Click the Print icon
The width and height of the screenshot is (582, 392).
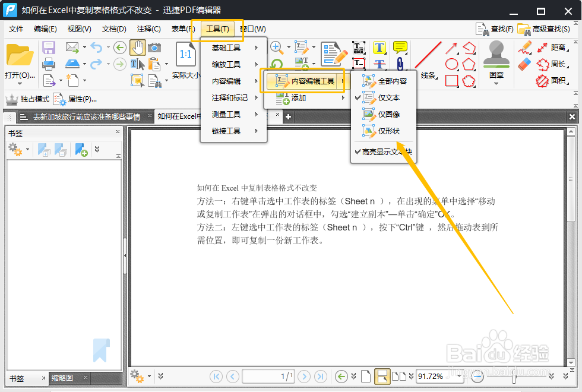coord(49,64)
